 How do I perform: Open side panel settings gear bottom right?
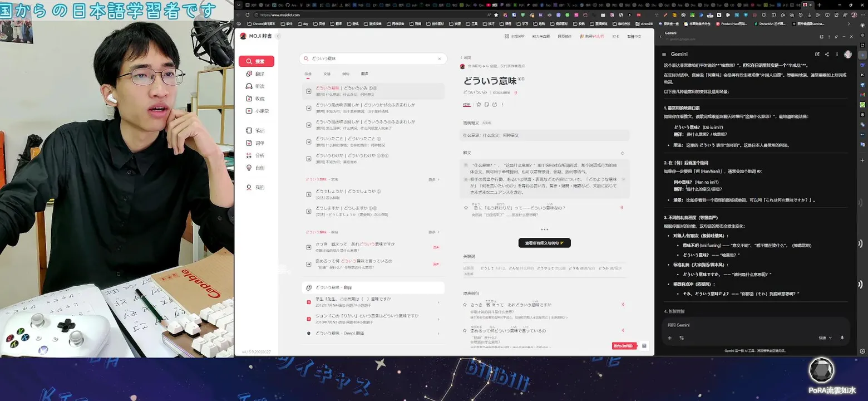(862, 351)
